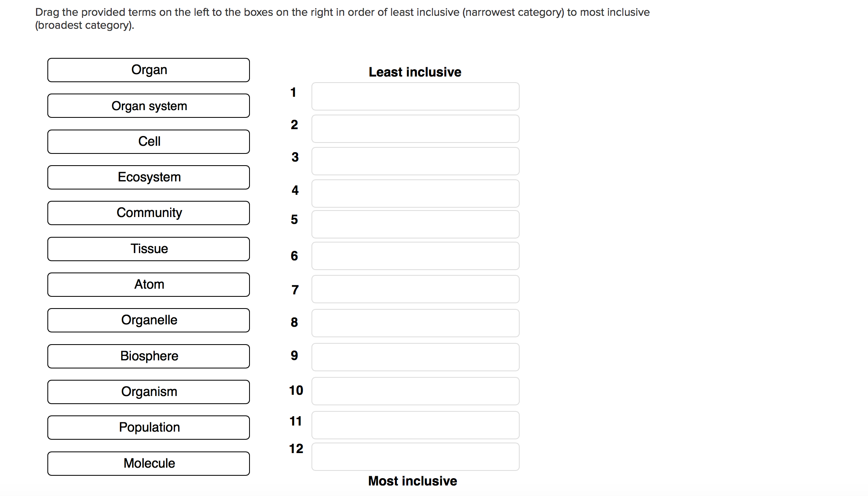Click answer slot 10 in the ordering column
Screen dimensions: 868x496
(x=415, y=391)
